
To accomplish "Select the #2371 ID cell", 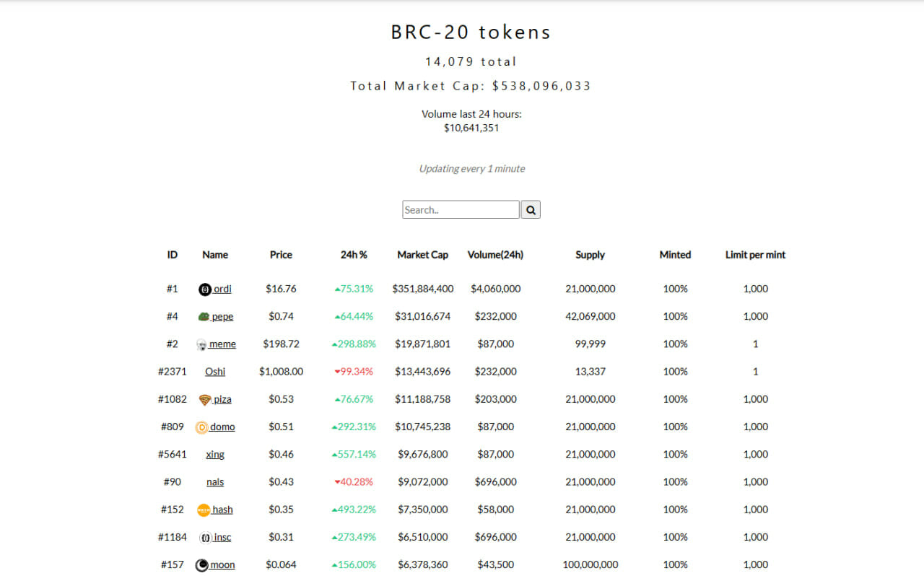I will tap(173, 372).
